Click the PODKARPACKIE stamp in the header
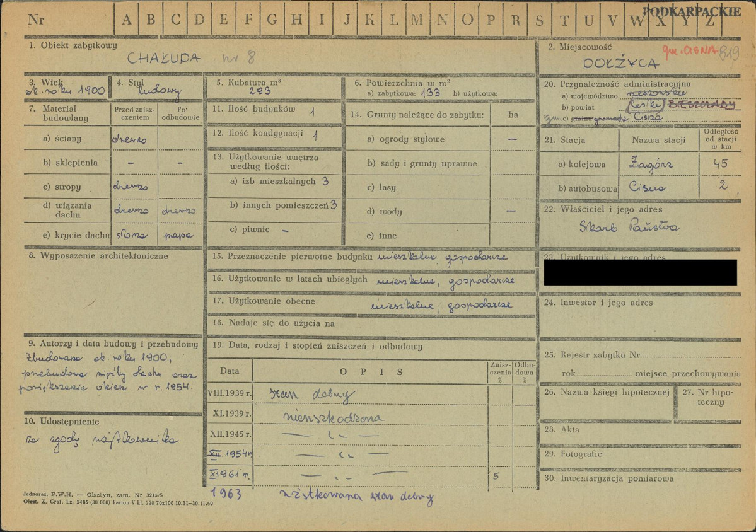 pos(691,11)
